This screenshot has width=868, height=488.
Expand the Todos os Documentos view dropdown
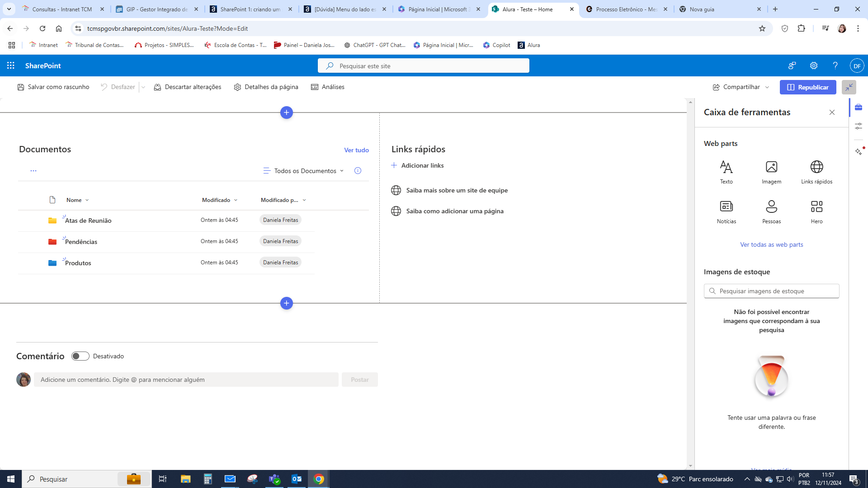(x=303, y=171)
